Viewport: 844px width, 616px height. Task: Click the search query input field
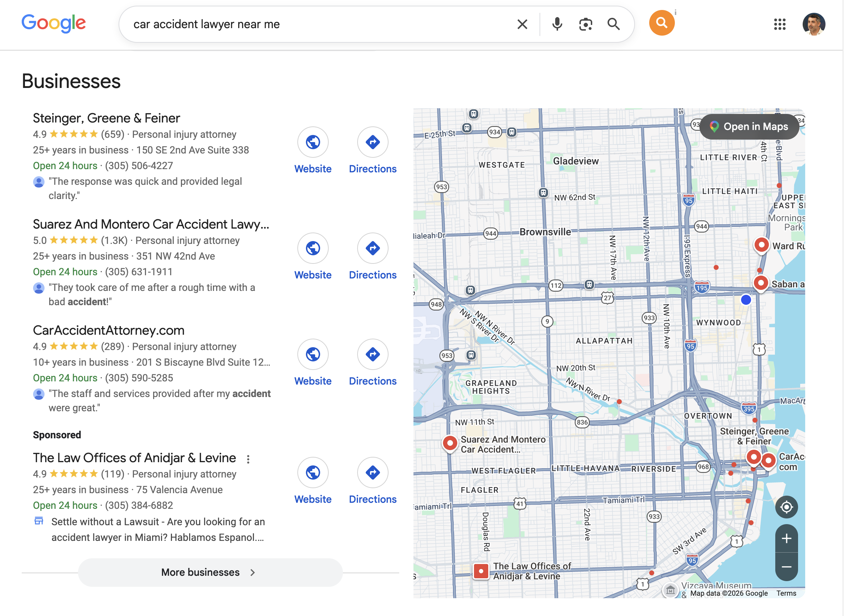(x=321, y=24)
